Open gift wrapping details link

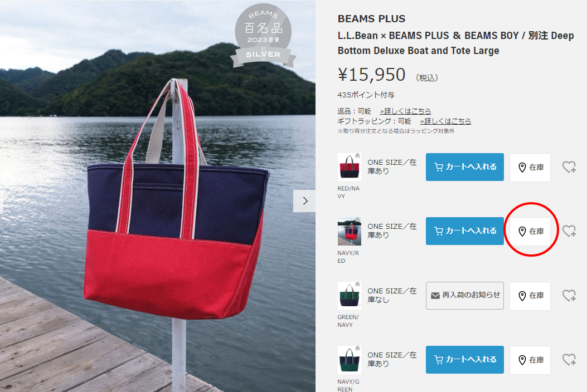[445, 121]
